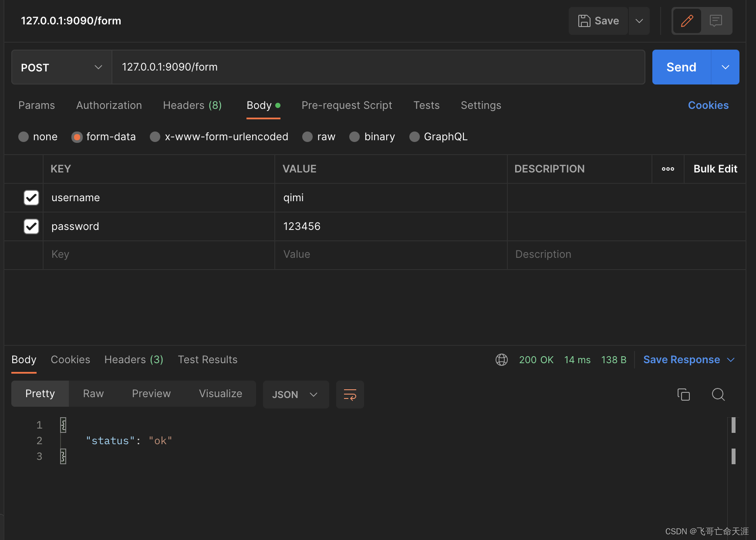Open the Cookies link
The width and height of the screenshot is (756, 540).
point(708,105)
